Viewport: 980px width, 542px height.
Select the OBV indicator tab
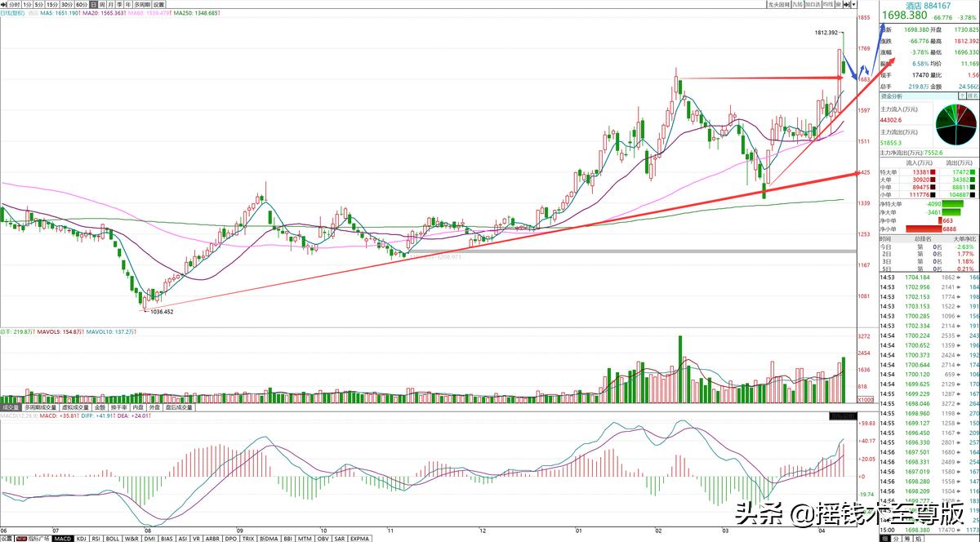pyautogui.click(x=323, y=538)
